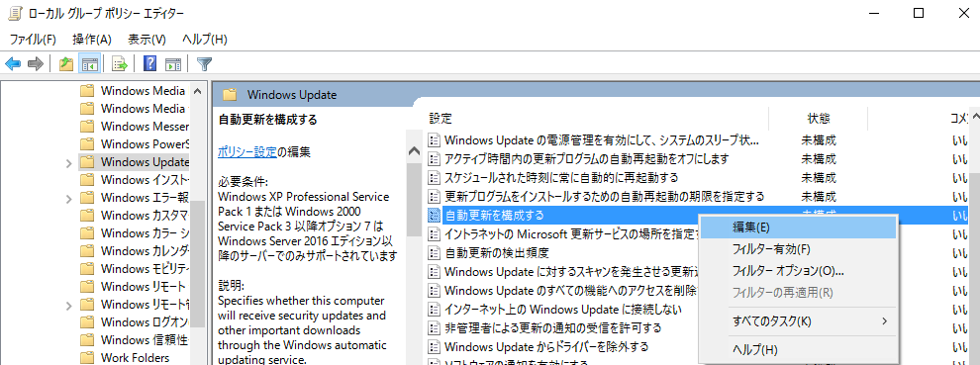The height and width of the screenshot is (365, 980).
Task: Click 未構成 status of スケジュールされた時刻 row
Action: tap(819, 177)
